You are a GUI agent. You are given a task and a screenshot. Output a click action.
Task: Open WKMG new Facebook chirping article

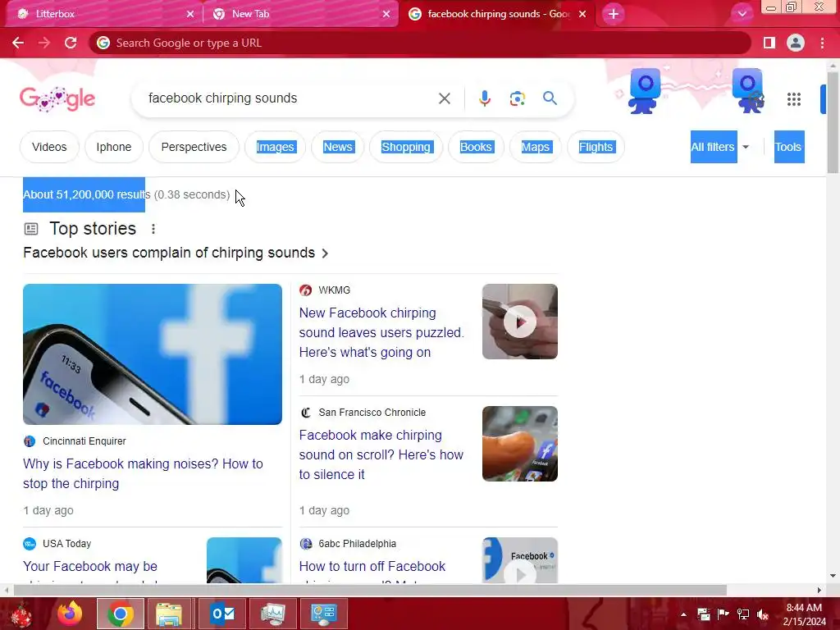(x=381, y=332)
